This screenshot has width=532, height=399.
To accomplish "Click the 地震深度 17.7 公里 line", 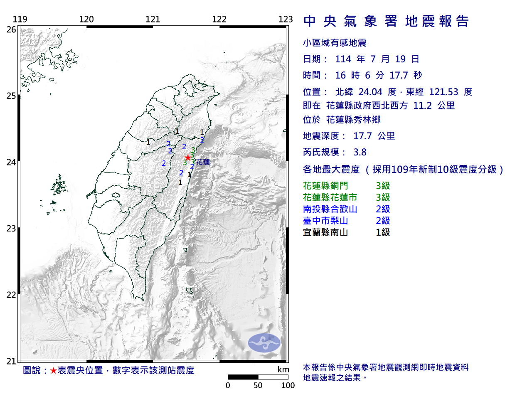I will 349,136.
